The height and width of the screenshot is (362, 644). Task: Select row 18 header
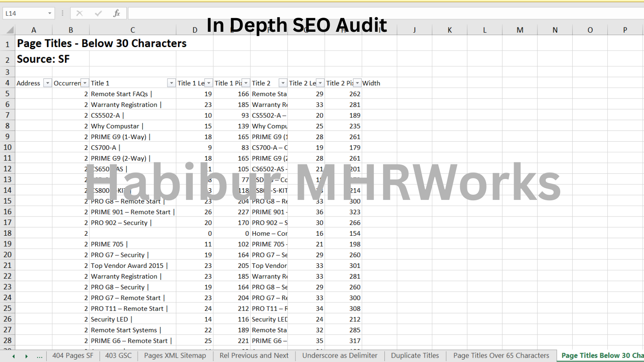click(8, 233)
